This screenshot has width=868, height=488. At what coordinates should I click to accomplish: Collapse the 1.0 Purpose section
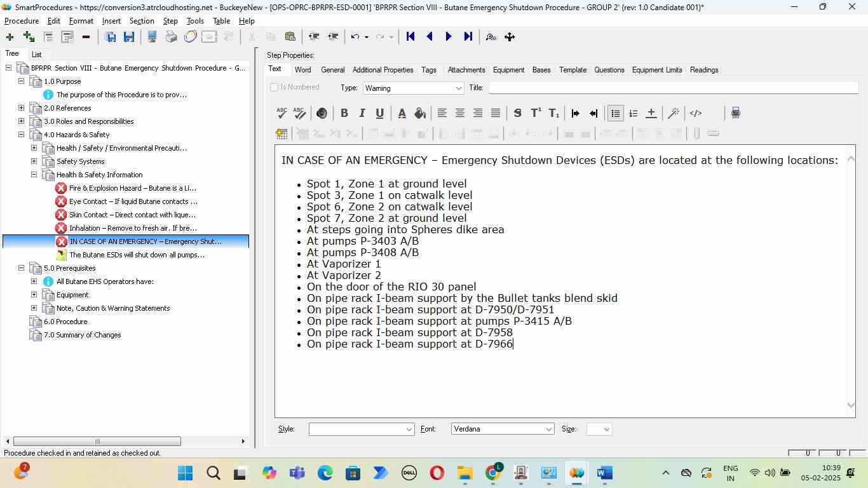(21, 81)
